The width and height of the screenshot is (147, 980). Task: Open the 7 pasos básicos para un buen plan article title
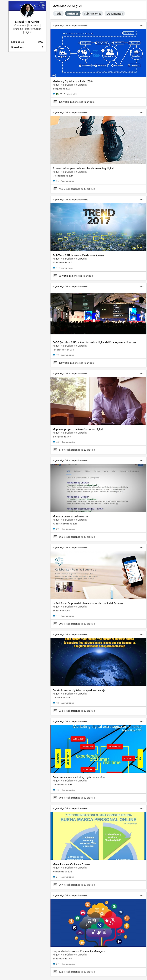point(83,168)
